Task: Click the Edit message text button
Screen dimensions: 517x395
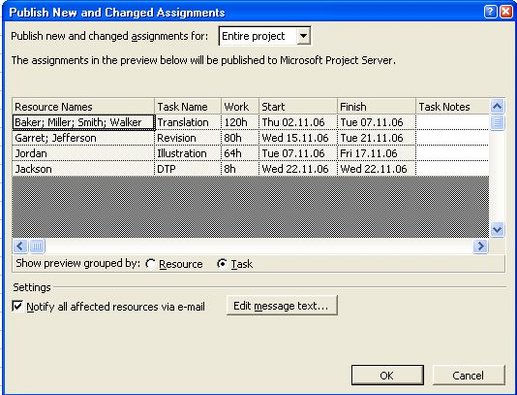Action: click(x=282, y=305)
